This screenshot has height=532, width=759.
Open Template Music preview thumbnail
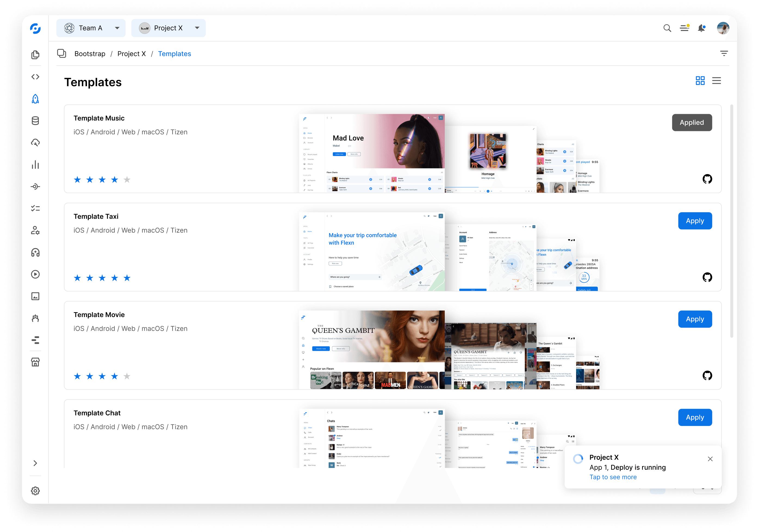pos(449,153)
